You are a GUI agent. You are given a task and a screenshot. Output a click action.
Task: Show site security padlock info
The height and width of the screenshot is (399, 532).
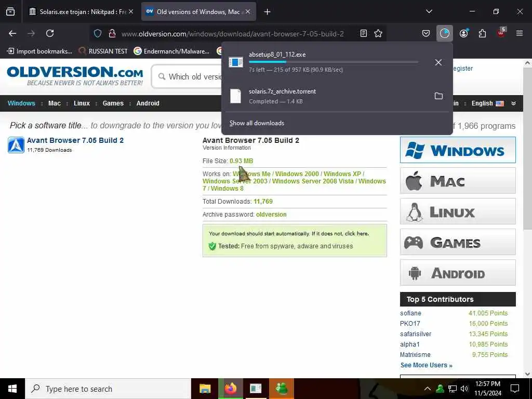click(112, 33)
